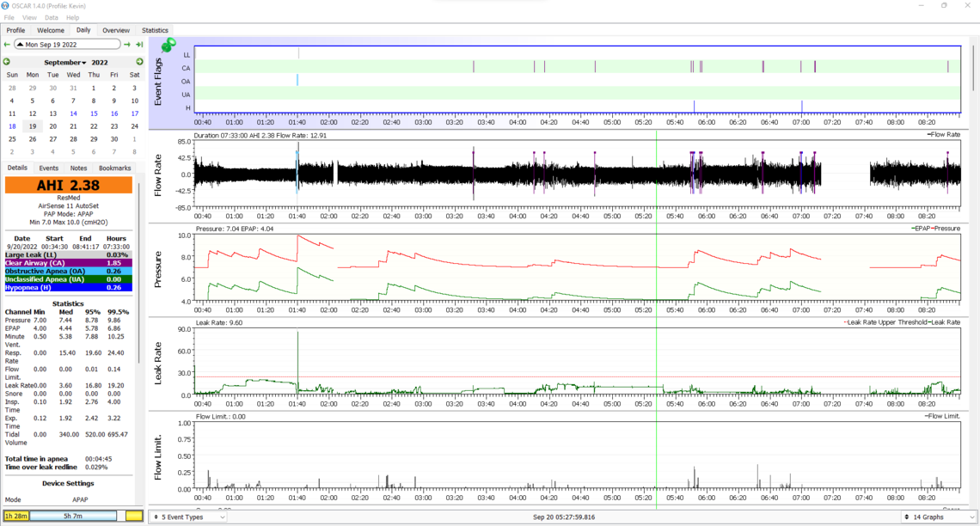This screenshot has width=980, height=526.
Task: Open the File menu
Action: (9, 17)
